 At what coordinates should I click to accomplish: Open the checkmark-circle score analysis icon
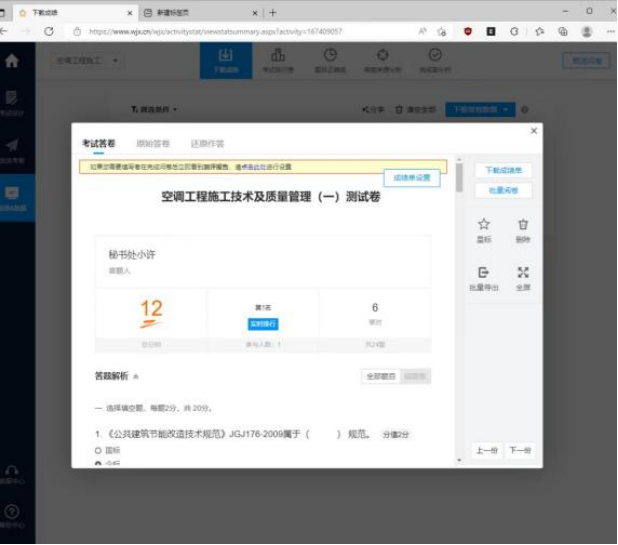click(x=435, y=55)
